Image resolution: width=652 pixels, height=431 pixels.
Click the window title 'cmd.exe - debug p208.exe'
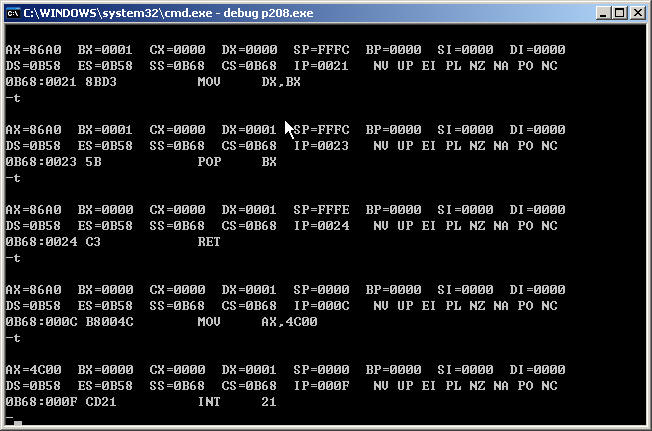168,13
